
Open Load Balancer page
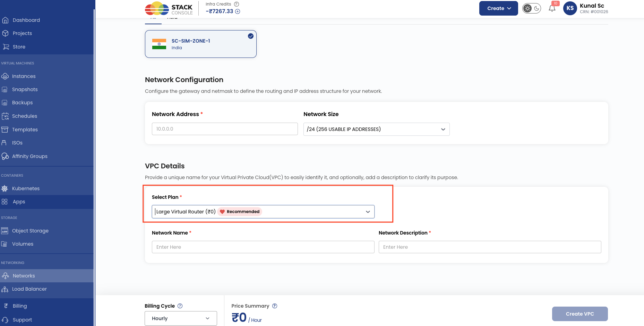(x=29, y=289)
